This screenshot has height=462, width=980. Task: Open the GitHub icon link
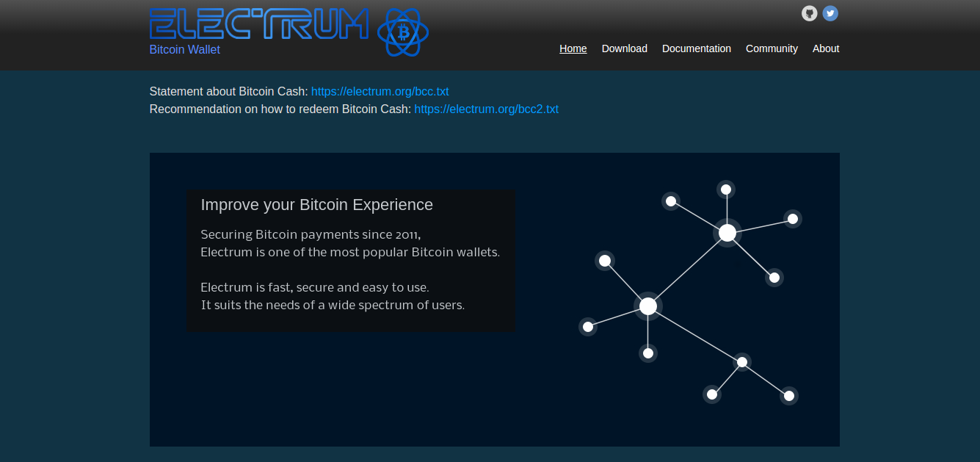coord(809,13)
